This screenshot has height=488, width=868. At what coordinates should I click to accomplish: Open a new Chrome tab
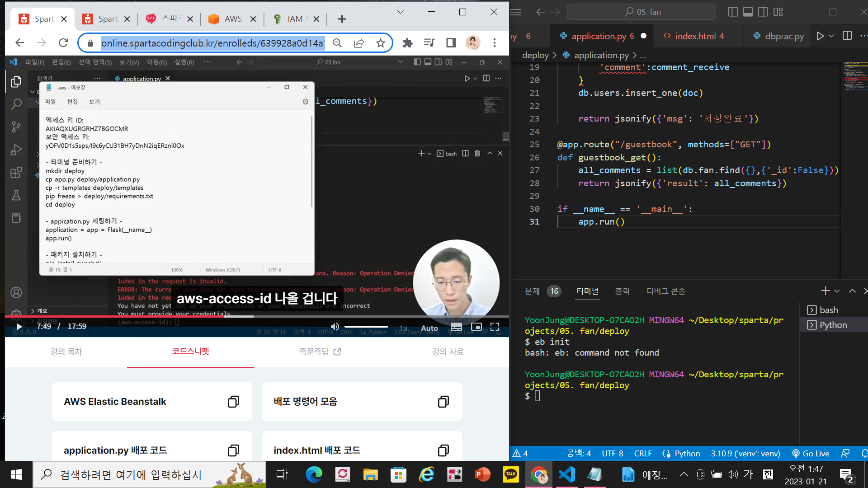(342, 19)
